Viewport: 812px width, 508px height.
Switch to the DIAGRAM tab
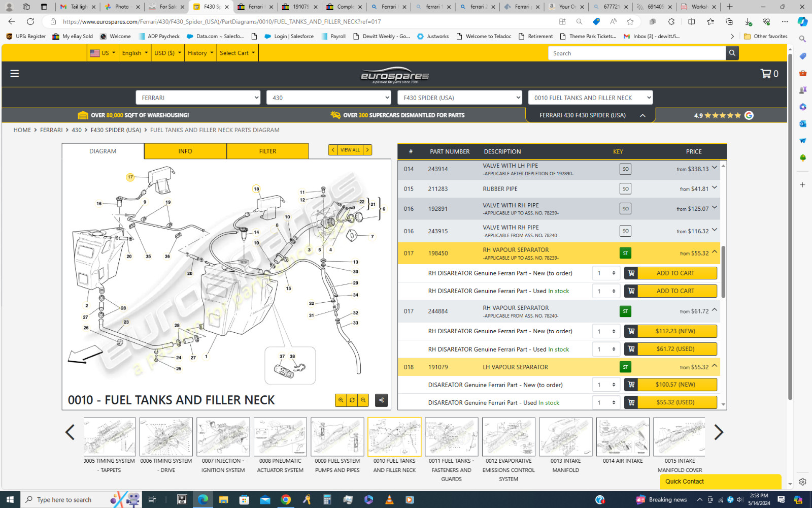pyautogui.click(x=103, y=151)
